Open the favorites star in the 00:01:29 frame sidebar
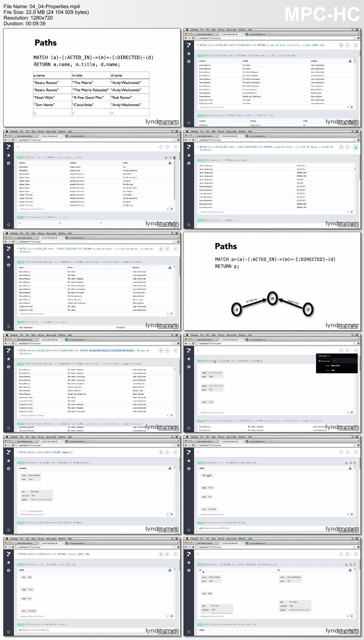 (x=189, y=53)
